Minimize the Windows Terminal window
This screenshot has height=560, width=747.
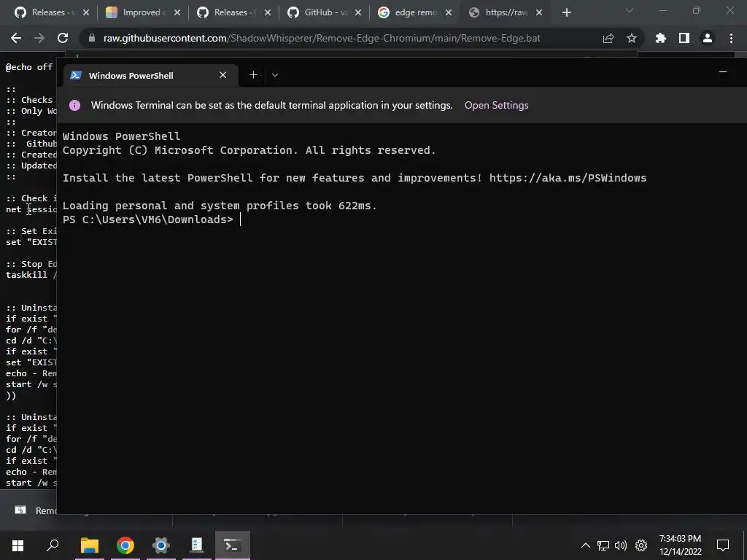[x=723, y=72]
